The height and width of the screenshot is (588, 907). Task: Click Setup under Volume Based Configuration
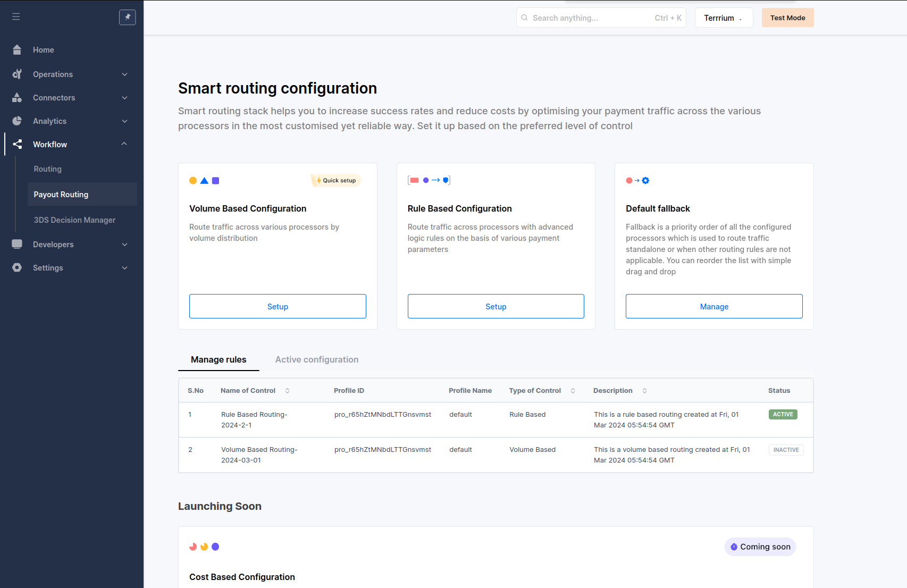tap(278, 306)
